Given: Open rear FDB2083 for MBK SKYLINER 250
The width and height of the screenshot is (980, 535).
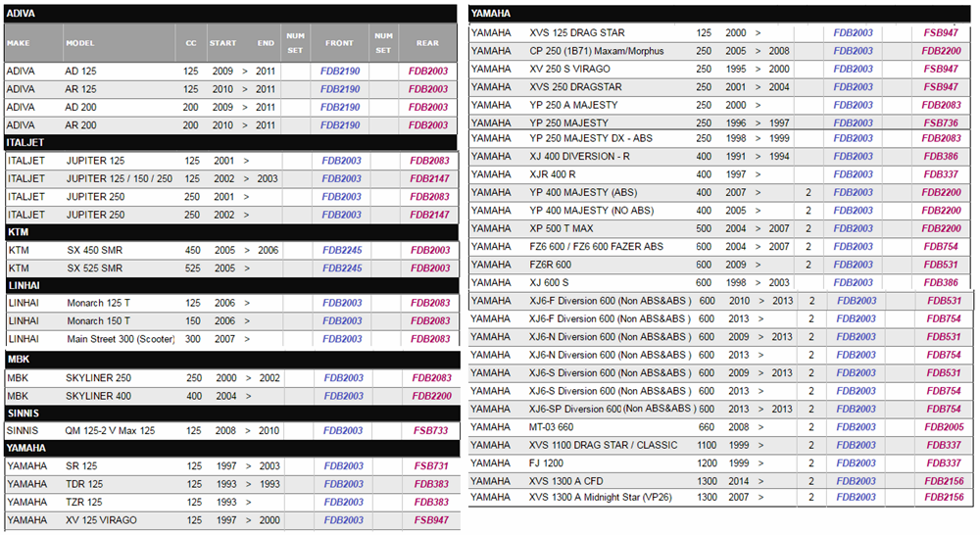Looking at the screenshot, I should (x=431, y=378).
